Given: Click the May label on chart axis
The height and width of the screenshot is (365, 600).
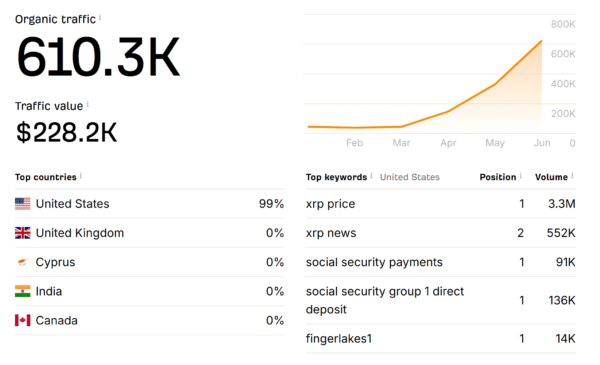Looking at the screenshot, I should pos(495,143).
